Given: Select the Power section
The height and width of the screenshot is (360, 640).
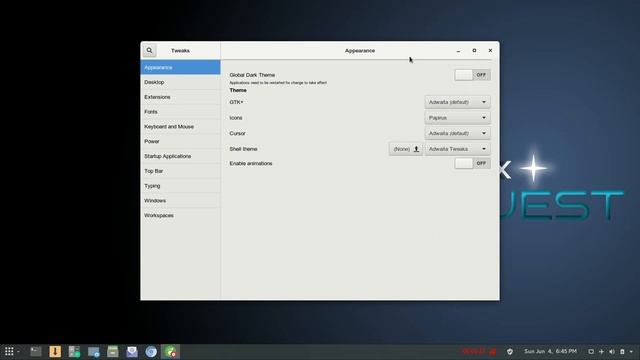Looking at the screenshot, I should click(x=180, y=141).
